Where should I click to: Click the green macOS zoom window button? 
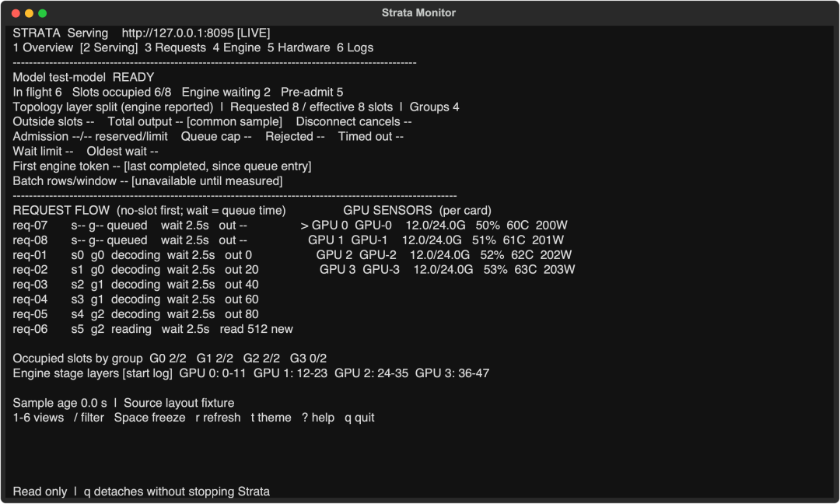(x=42, y=13)
